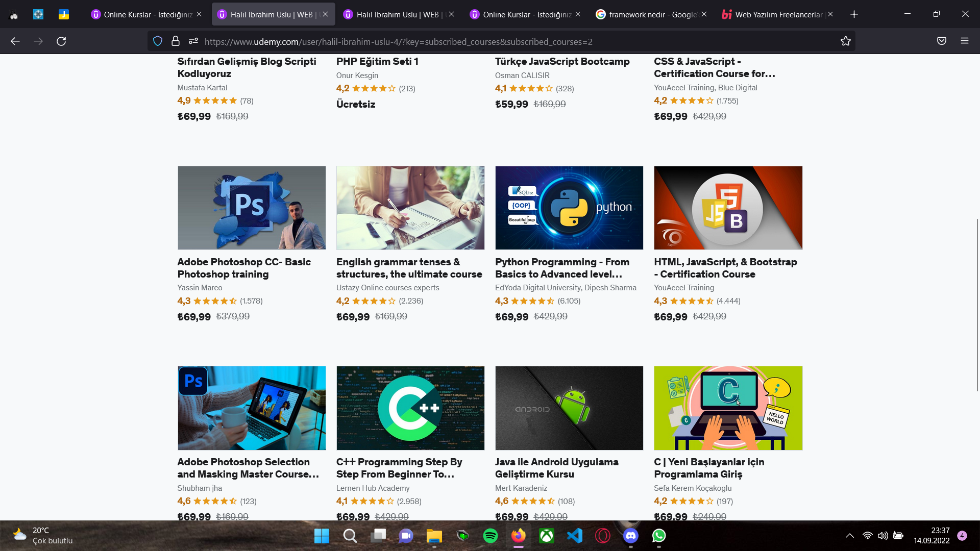Viewport: 980px width, 551px height.
Task: Open Wi-Fi network settings in tray
Action: pyautogui.click(x=868, y=536)
